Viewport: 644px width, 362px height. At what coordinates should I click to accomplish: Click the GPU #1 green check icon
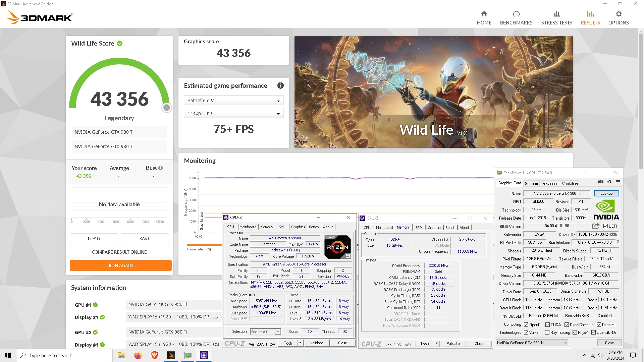click(95, 305)
